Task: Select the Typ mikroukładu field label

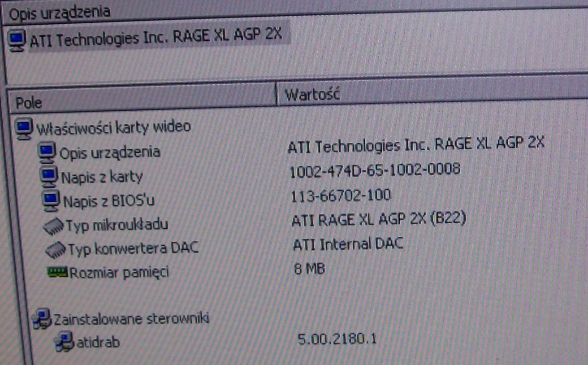Action: (x=117, y=225)
